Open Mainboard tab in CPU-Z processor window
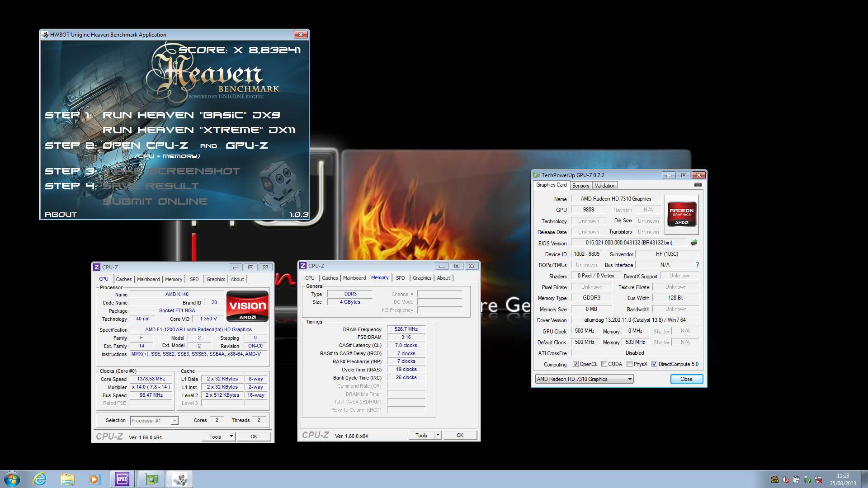Viewport: 868px width, 488px height. (148, 279)
